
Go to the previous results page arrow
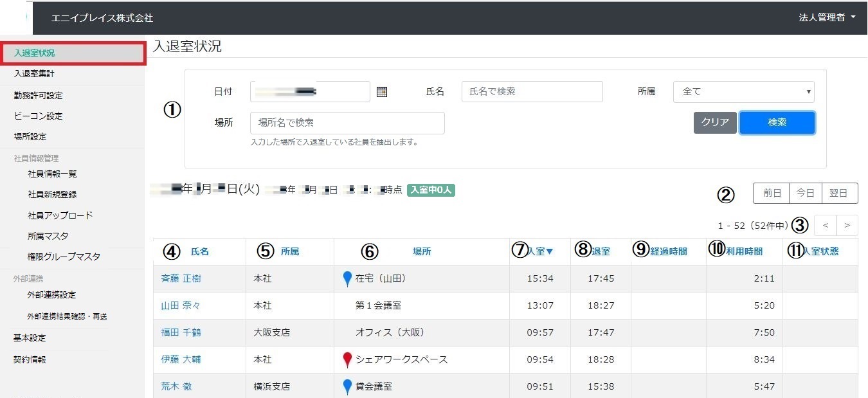(x=826, y=226)
